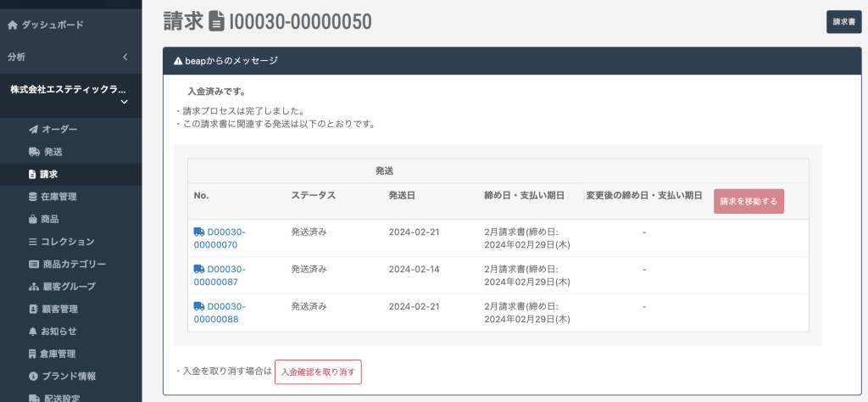Click the Collections list icon

click(x=33, y=242)
